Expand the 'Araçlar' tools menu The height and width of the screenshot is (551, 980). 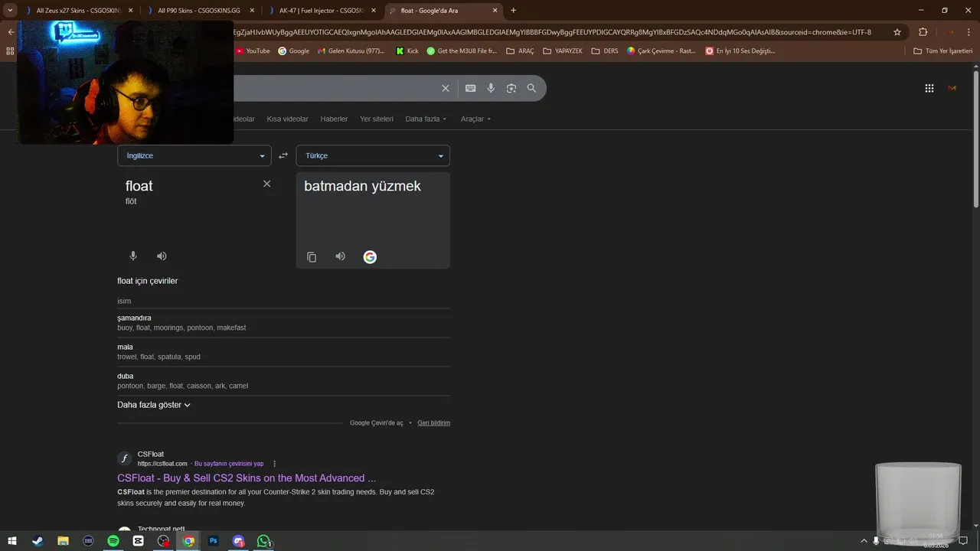coord(475,119)
